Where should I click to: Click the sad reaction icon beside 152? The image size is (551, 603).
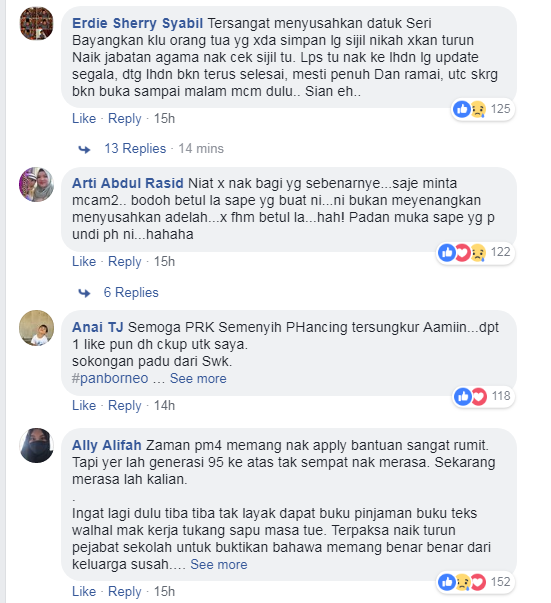463,582
